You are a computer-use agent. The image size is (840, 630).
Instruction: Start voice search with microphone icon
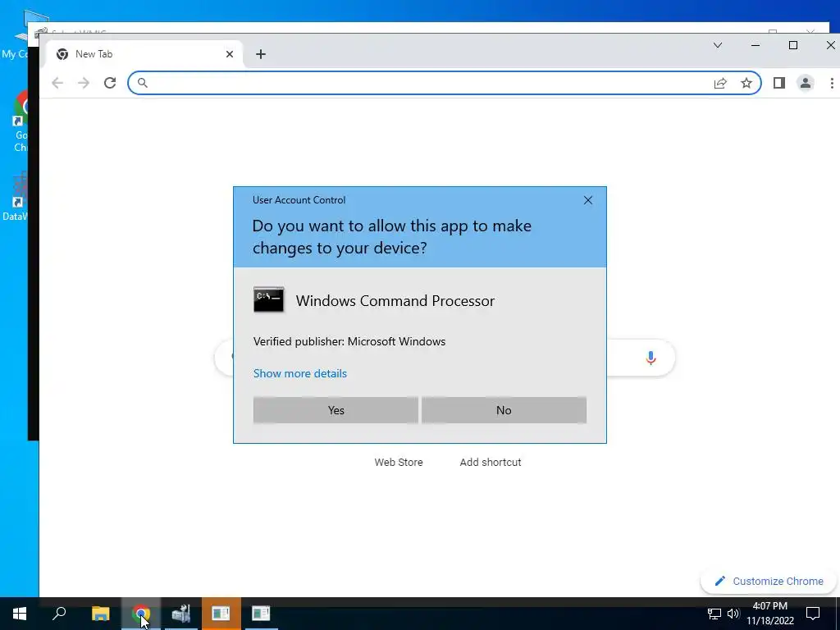[x=651, y=358]
